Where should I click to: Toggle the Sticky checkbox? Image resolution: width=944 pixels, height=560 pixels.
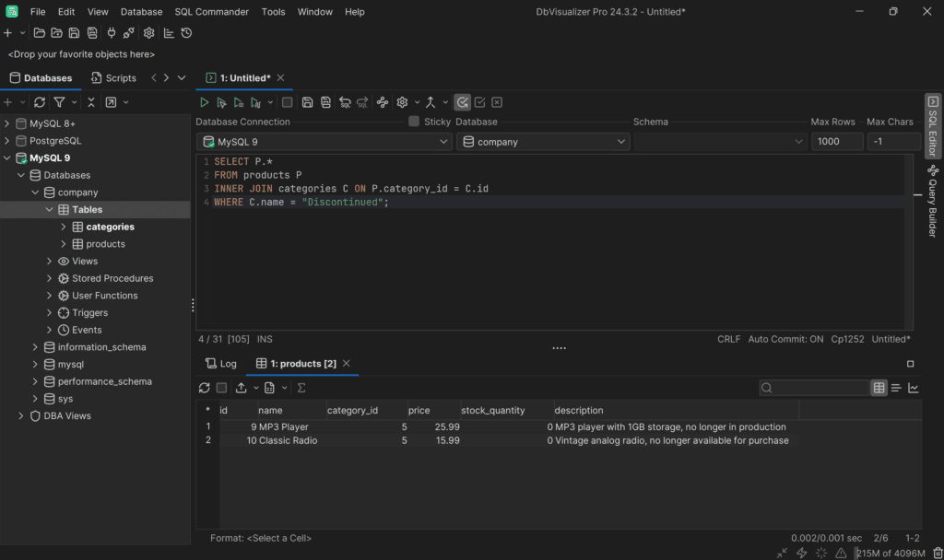click(414, 122)
